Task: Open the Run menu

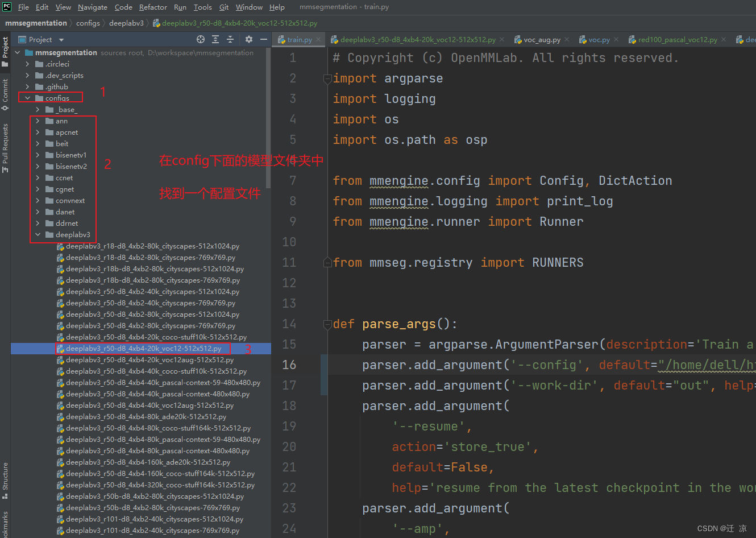Action: pyautogui.click(x=180, y=7)
